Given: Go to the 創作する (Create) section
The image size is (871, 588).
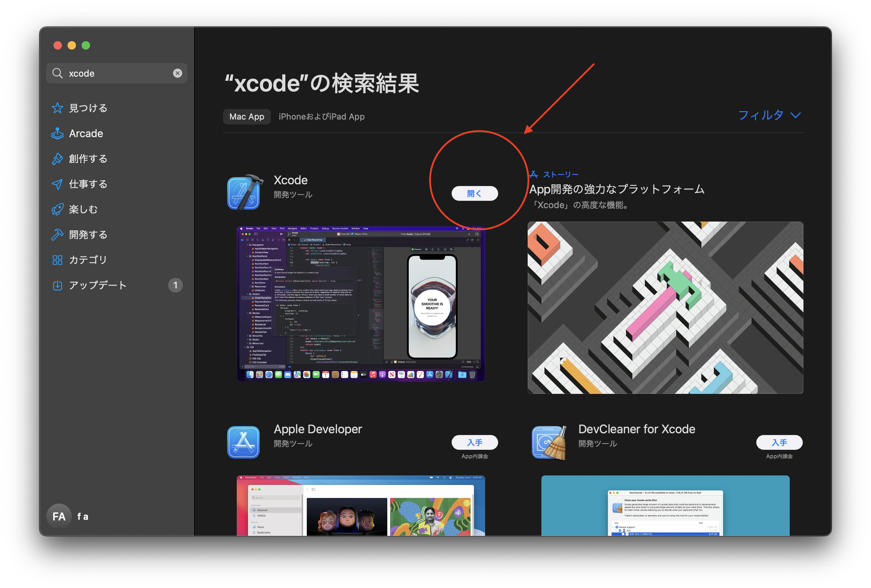Looking at the screenshot, I should pos(116,159).
